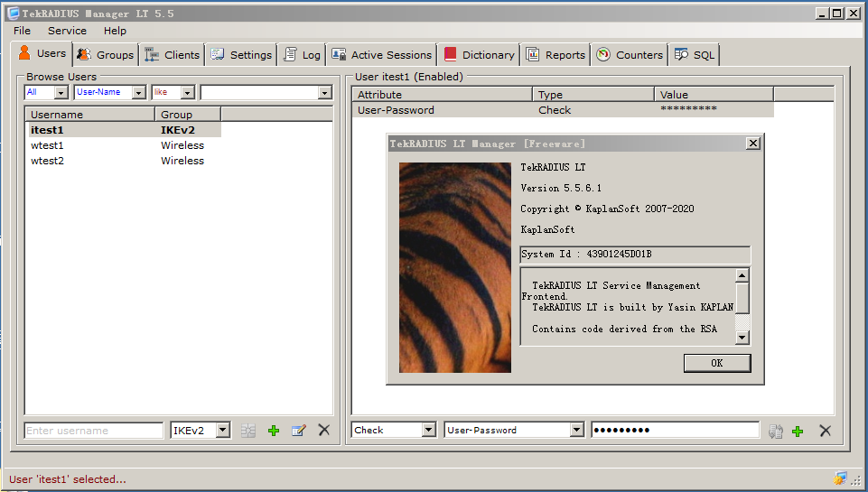This screenshot has height=492, width=868.
Task: Open the Log tab
Action: tap(303, 55)
